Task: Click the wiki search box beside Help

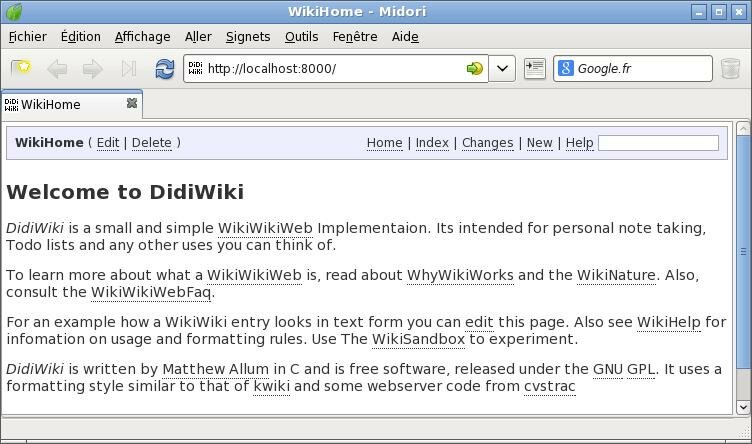Action: (658, 143)
